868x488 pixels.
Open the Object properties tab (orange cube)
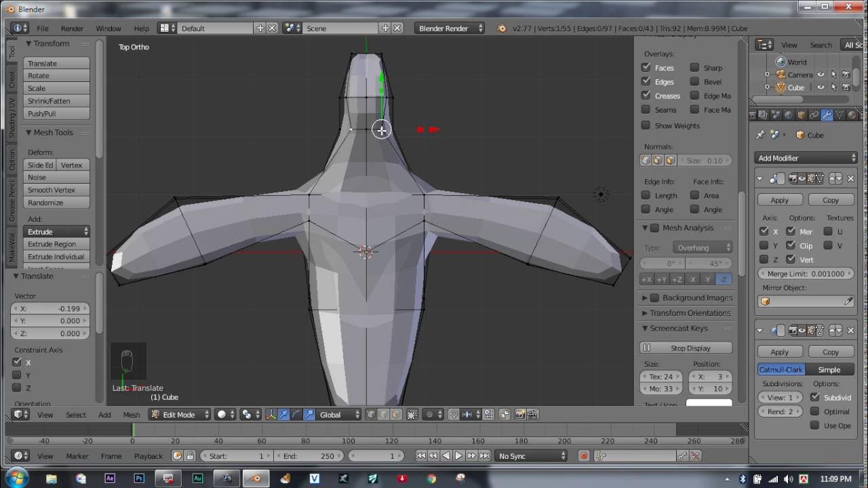(x=801, y=115)
